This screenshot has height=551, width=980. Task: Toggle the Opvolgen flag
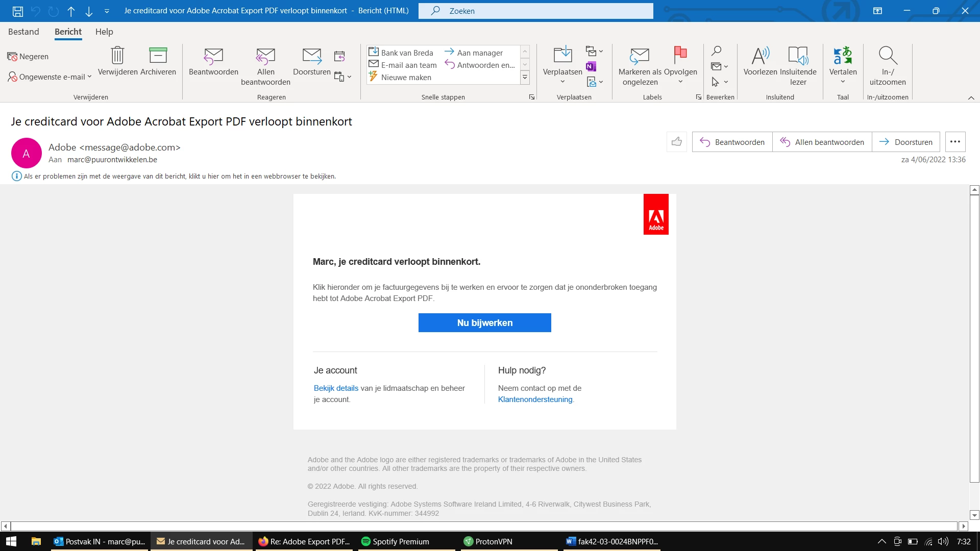pyautogui.click(x=680, y=54)
